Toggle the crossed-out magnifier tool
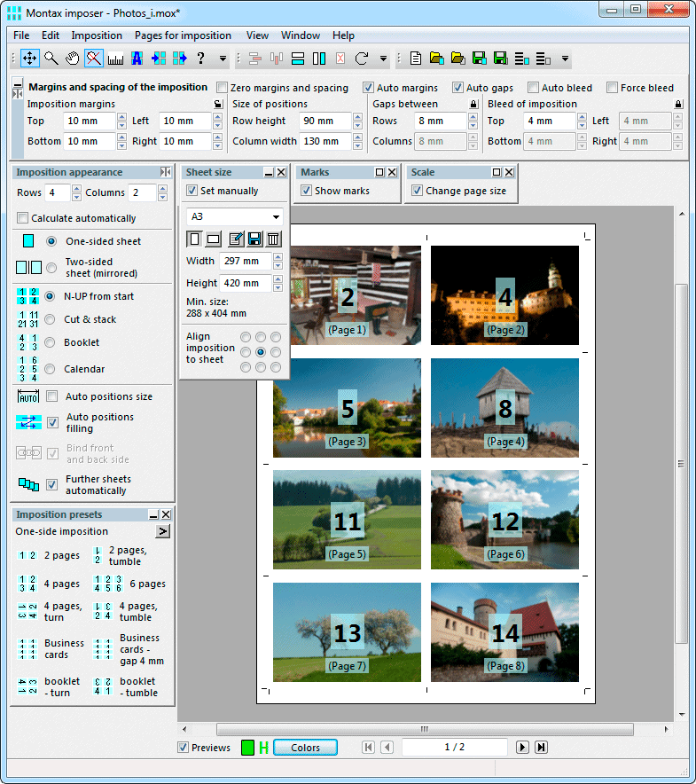 [x=93, y=59]
